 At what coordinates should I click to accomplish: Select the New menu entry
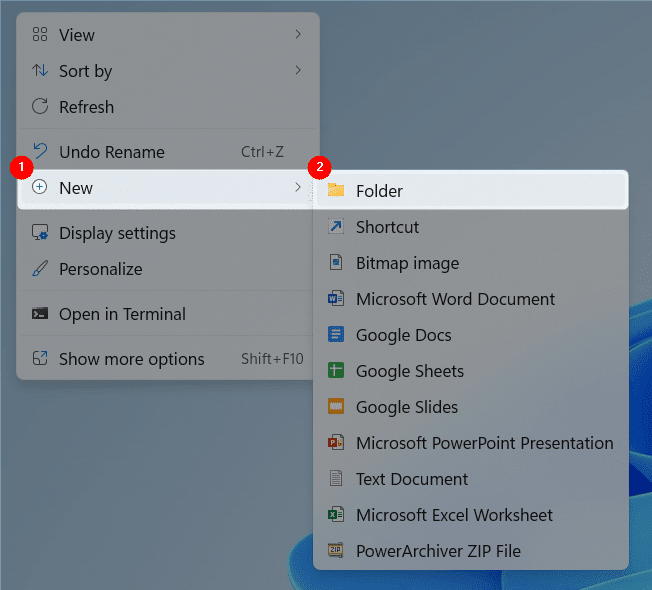pyautogui.click(x=165, y=188)
